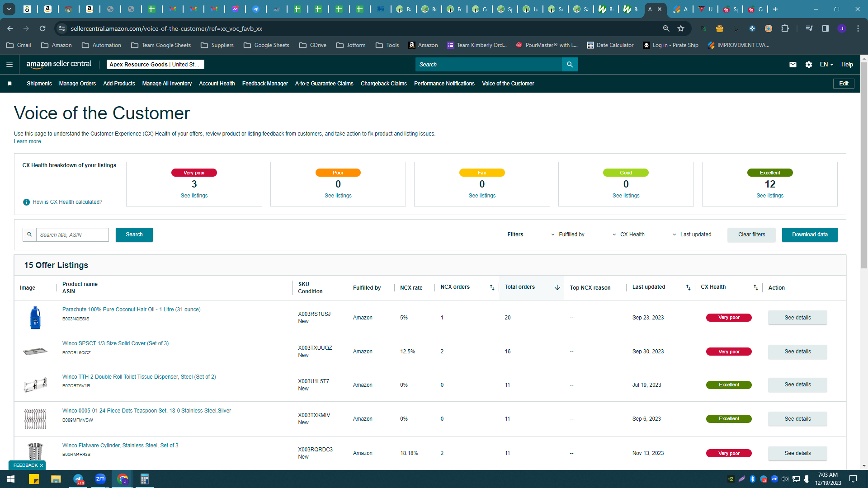Open the Google Sheets bookmarks folder
This screenshot has width=868, height=488.
coord(266,45)
